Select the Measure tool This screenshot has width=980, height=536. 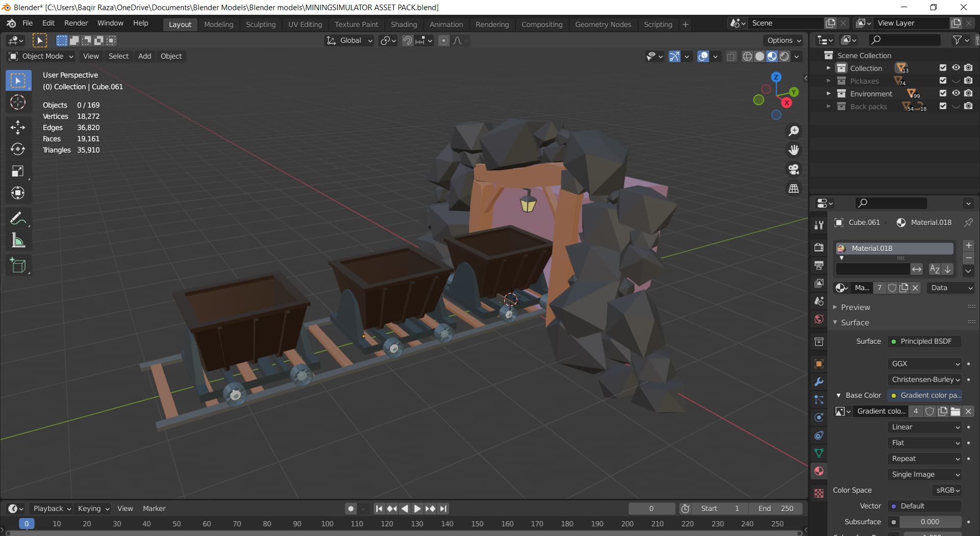tap(18, 241)
